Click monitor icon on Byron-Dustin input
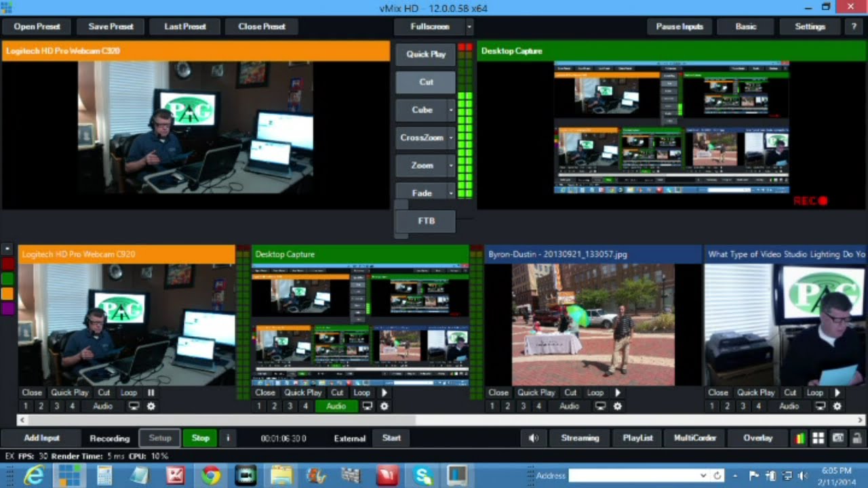This screenshot has width=868, height=488. [x=600, y=406]
